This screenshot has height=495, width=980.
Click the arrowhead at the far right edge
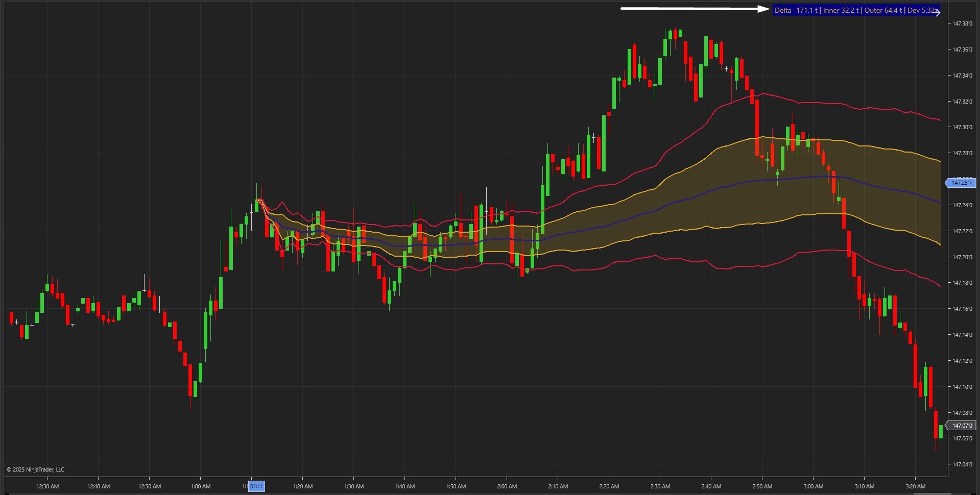point(938,12)
